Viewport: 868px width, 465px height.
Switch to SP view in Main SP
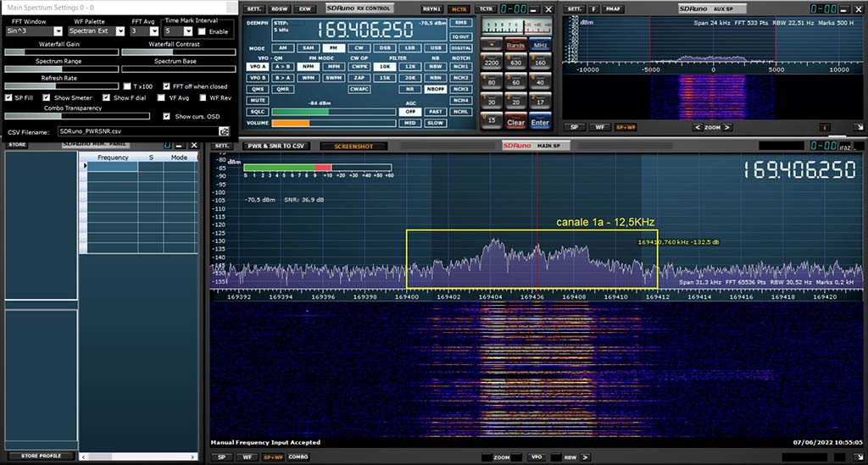(x=221, y=457)
